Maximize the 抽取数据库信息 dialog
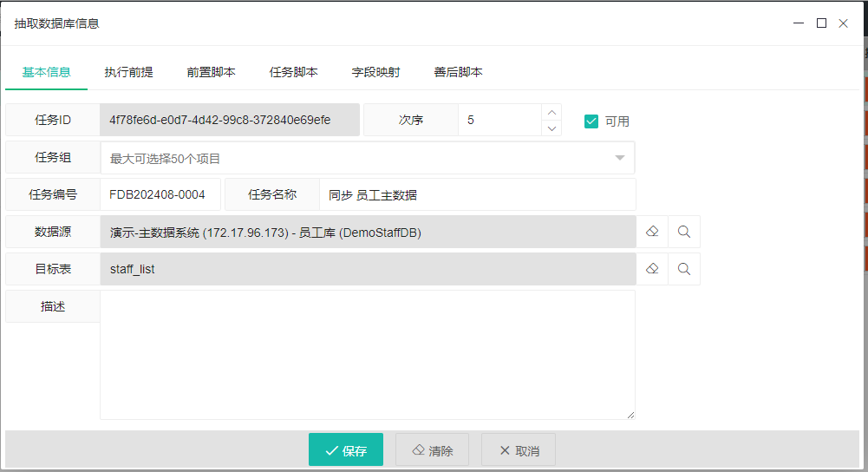Image resolution: width=868 pixels, height=472 pixels. [x=821, y=23]
